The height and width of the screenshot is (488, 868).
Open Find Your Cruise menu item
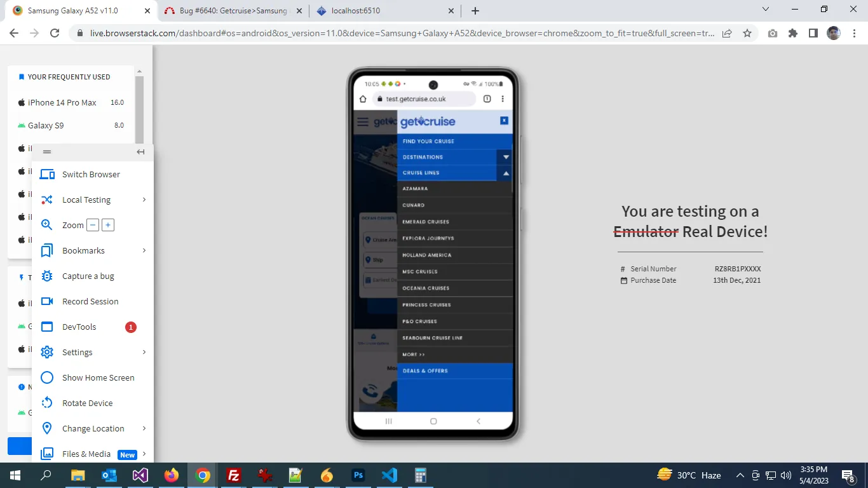pos(454,141)
